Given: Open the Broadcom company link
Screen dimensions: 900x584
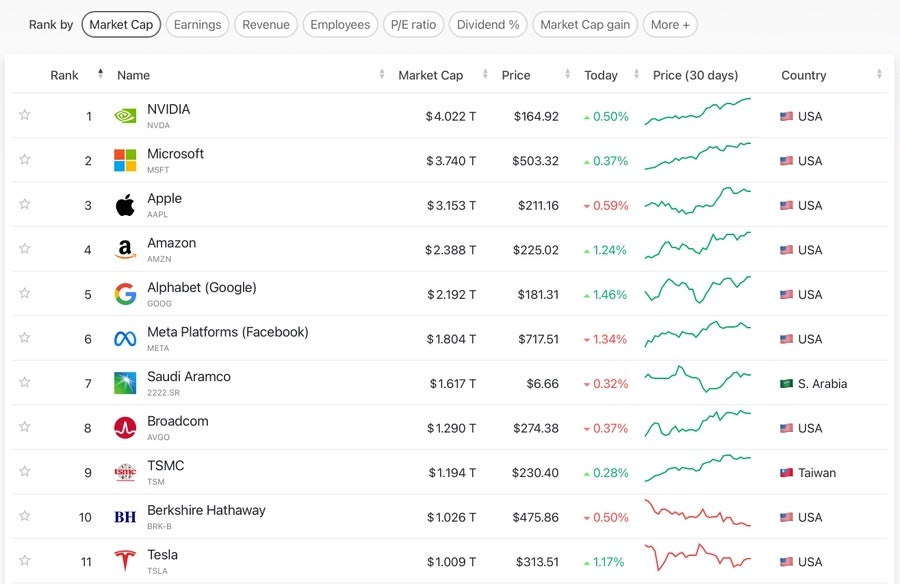Looking at the screenshot, I should (x=177, y=421).
